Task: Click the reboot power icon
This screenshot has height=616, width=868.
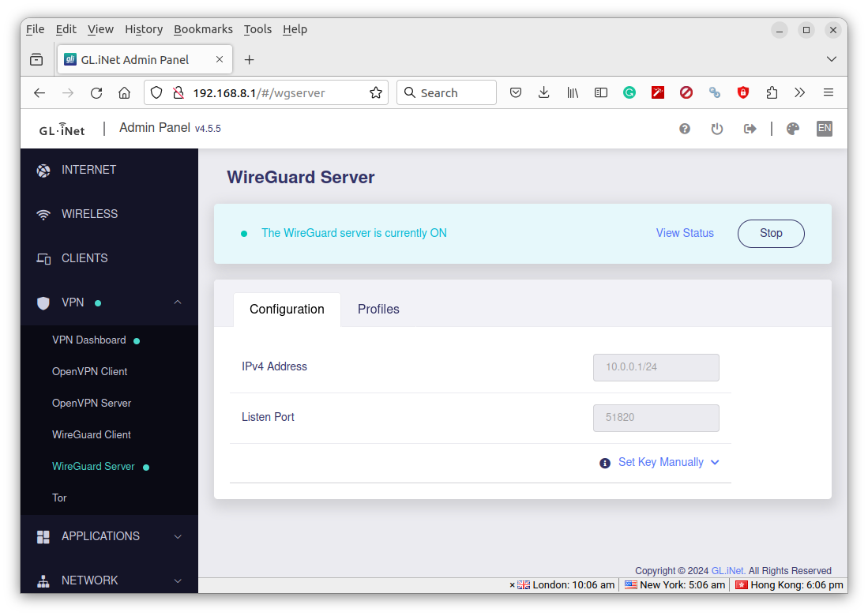Action: pyautogui.click(x=717, y=129)
